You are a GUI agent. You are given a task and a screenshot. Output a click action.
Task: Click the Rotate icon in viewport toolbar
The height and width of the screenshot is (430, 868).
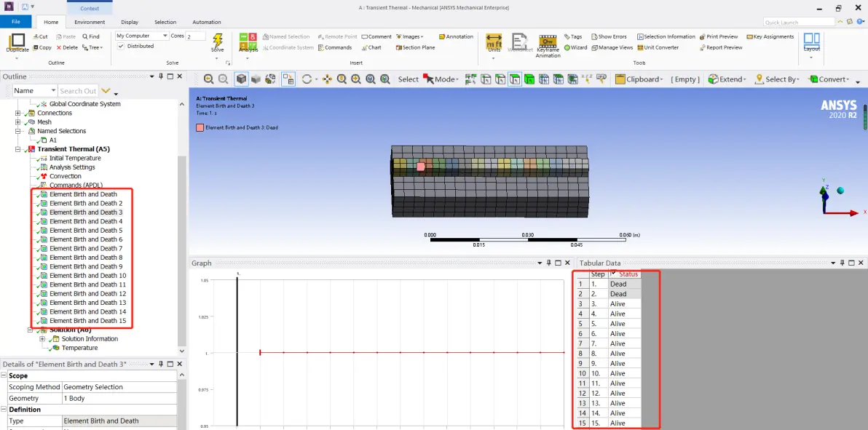coord(307,79)
